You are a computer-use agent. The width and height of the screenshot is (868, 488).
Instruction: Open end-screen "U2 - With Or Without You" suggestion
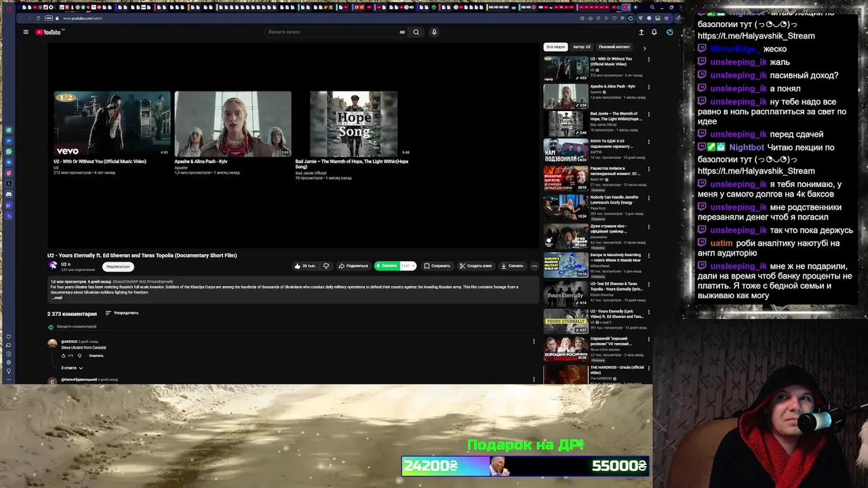[112, 124]
